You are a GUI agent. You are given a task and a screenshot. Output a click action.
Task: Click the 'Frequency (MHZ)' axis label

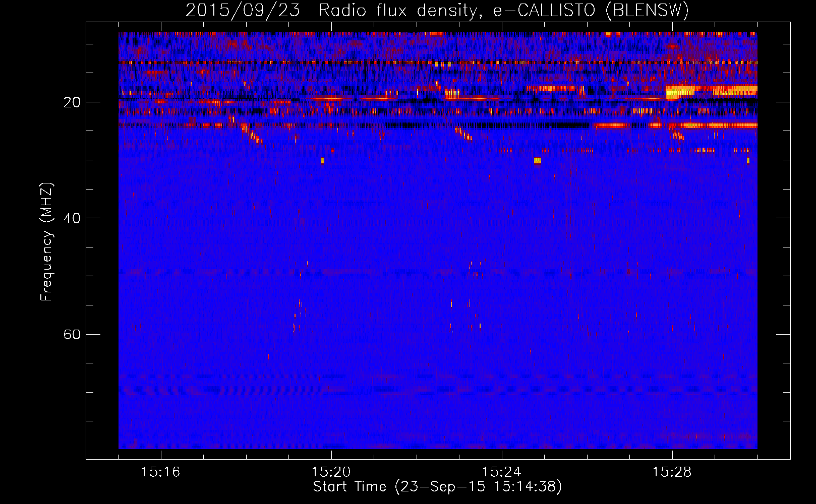[x=46, y=242]
